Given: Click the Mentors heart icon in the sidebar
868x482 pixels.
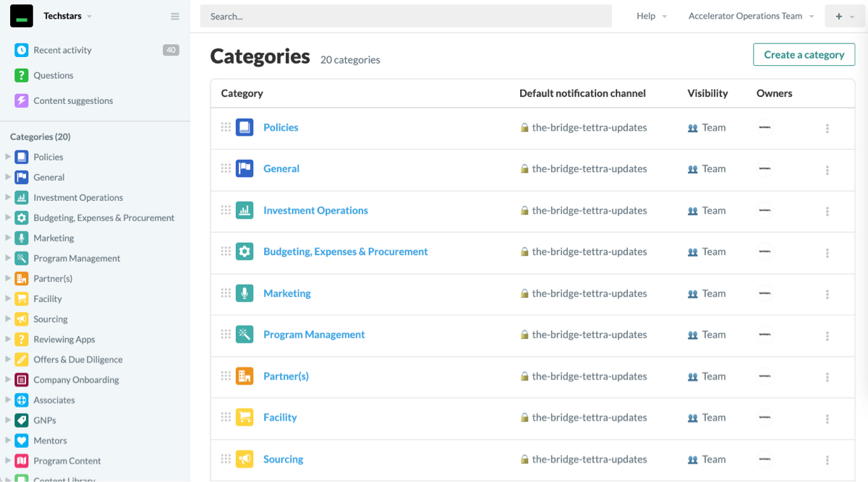Looking at the screenshot, I should tap(22, 440).
